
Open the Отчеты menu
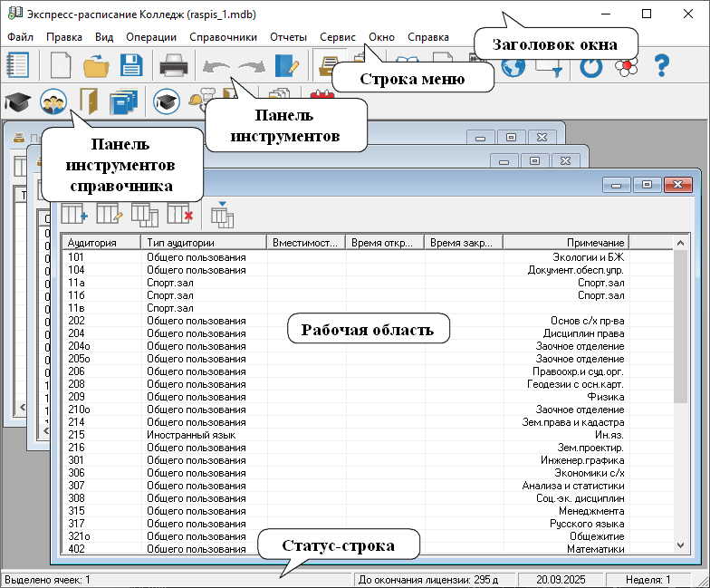point(288,37)
